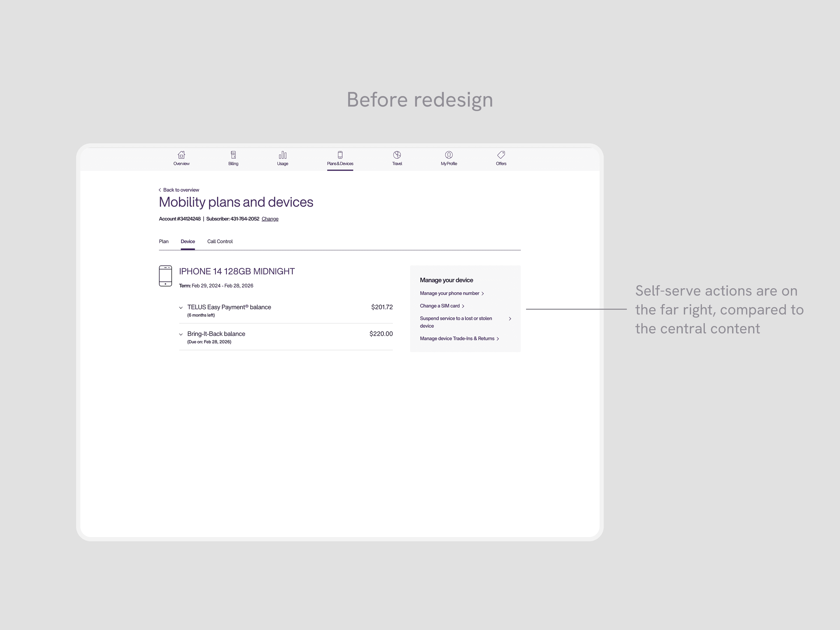Expand TELUS Easy Payment balance chevron
The height and width of the screenshot is (630, 840).
tap(181, 308)
